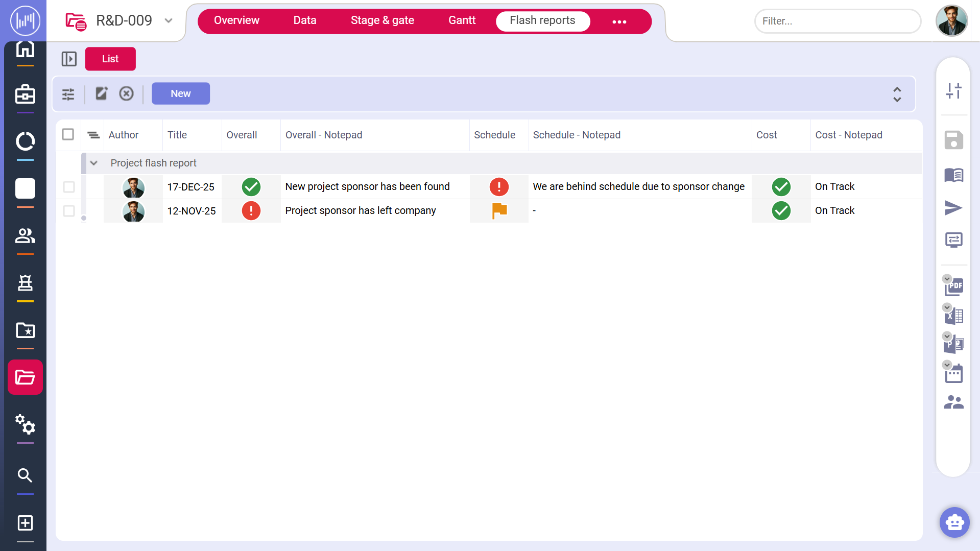980x551 pixels.
Task: Switch to the Gantt tab
Action: click(x=462, y=20)
